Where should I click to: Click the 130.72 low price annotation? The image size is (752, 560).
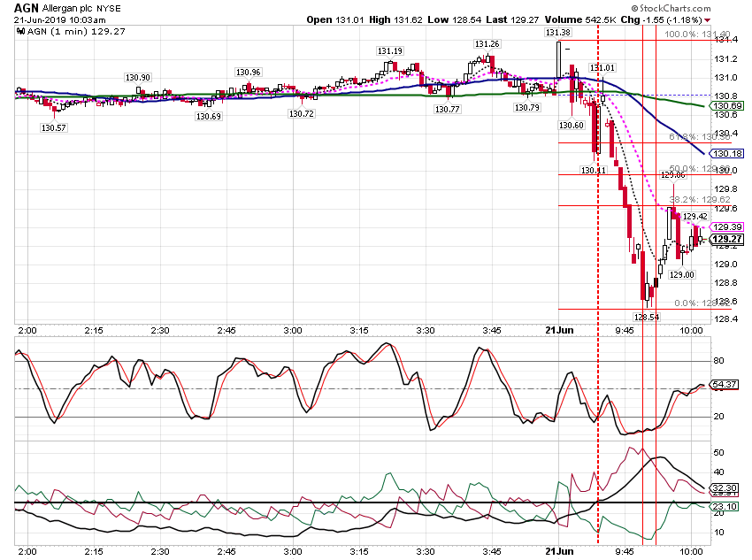point(301,114)
